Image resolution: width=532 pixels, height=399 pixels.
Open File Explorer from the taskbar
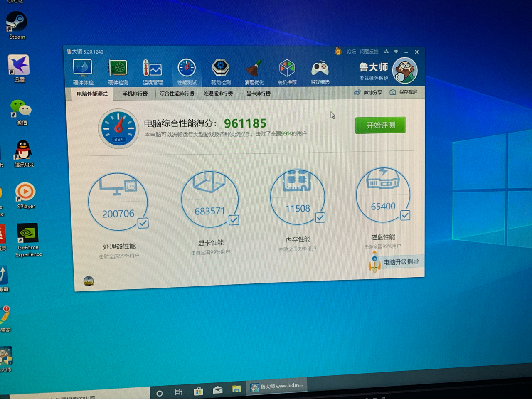(x=236, y=389)
